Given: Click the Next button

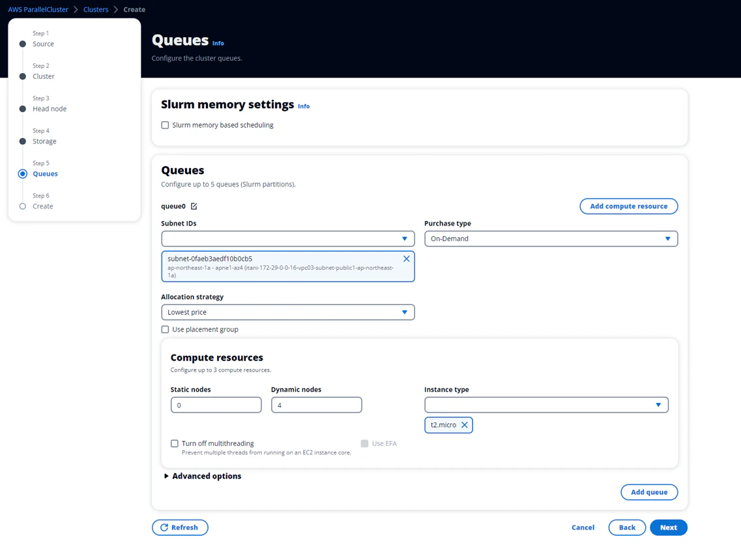Looking at the screenshot, I should pyautogui.click(x=668, y=527).
